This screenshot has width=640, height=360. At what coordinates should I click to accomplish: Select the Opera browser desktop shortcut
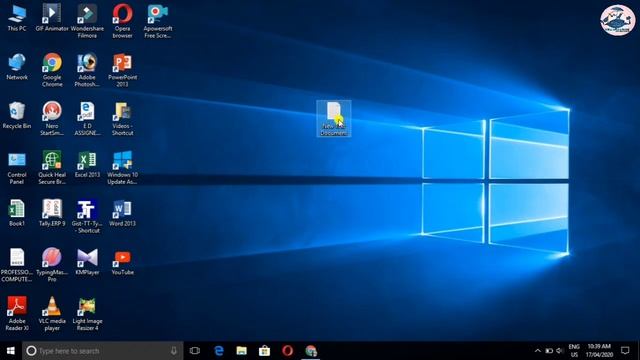(122, 22)
